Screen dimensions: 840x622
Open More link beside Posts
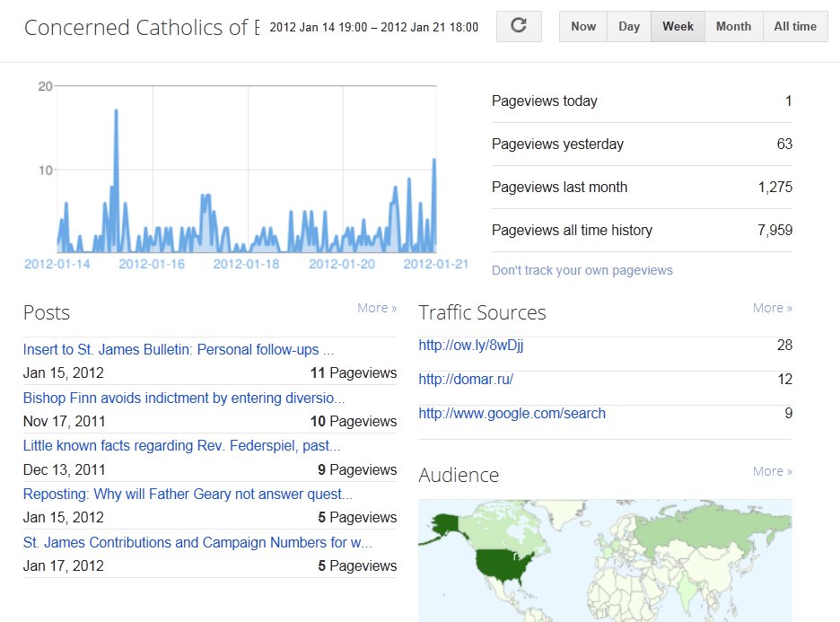[x=377, y=308]
